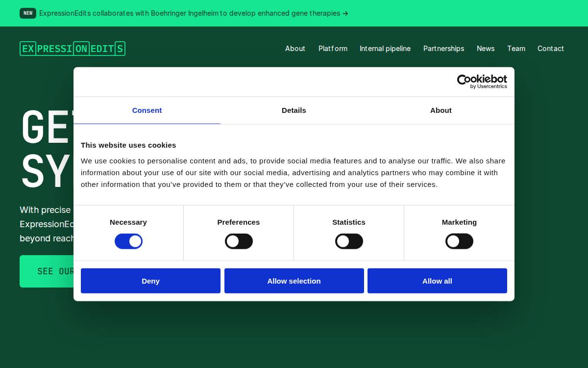Open the Boehringer Ingelheim collaboration announcement
This screenshot has height=368, width=588.
pyautogui.click(x=194, y=13)
